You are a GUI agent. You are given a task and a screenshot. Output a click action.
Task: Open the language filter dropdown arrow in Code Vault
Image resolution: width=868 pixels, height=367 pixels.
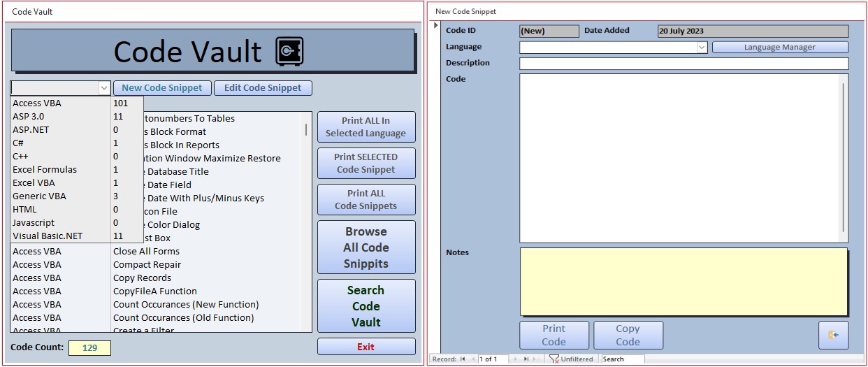tap(104, 88)
